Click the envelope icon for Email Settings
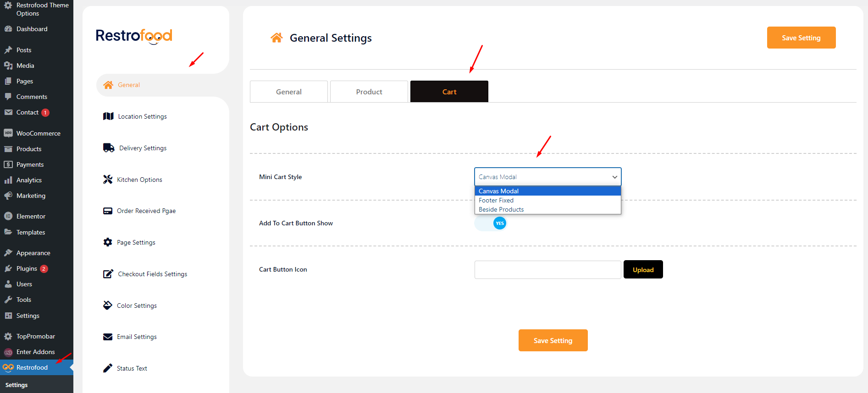This screenshot has width=868, height=393. tap(108, 337)
